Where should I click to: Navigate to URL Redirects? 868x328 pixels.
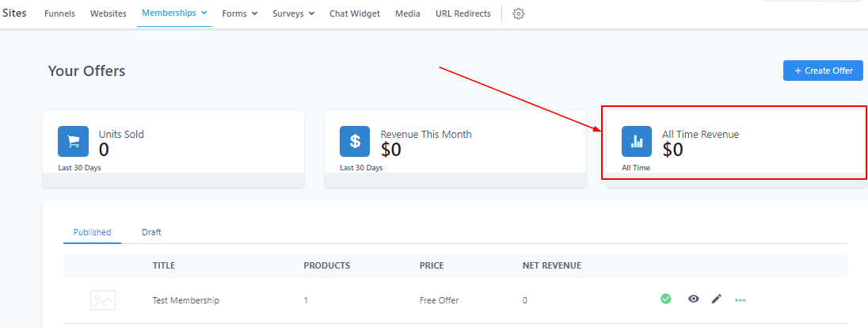click(x=463, y=13)
